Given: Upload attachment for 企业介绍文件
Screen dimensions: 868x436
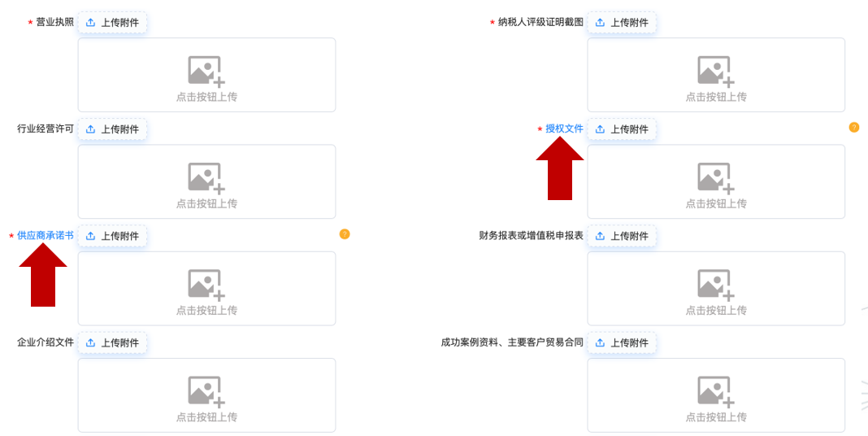Looking at the screenshot, I should click(x=112, y=342).
